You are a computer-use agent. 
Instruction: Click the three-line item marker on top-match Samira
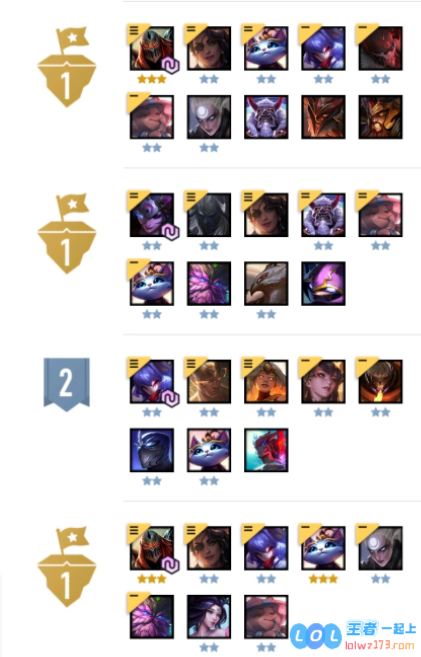point(191,29)
